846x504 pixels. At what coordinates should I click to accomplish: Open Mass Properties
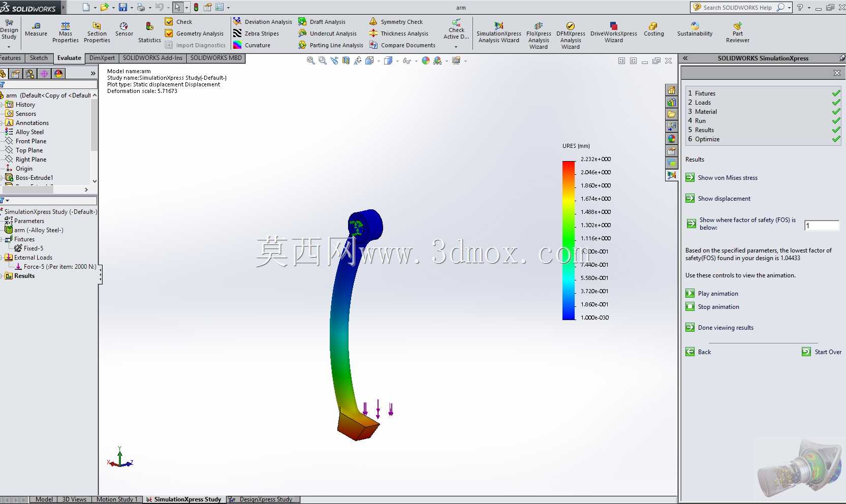tap(66, 33)
